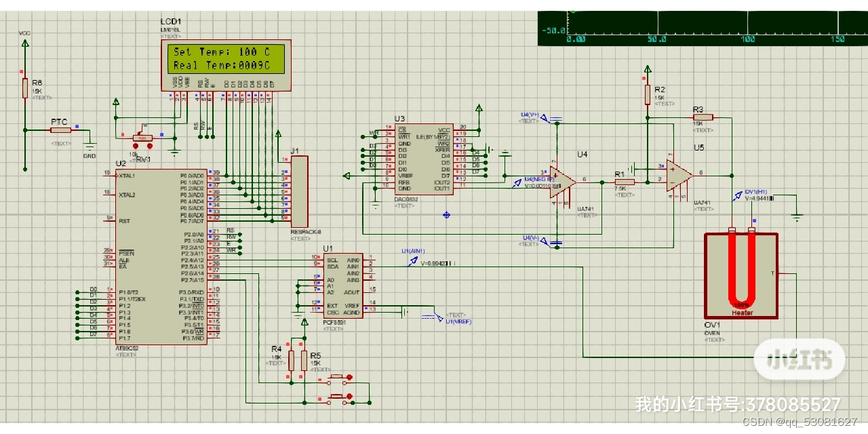Select the J1 RESPACK-8 resistor pack

click(x=299, y=192)
